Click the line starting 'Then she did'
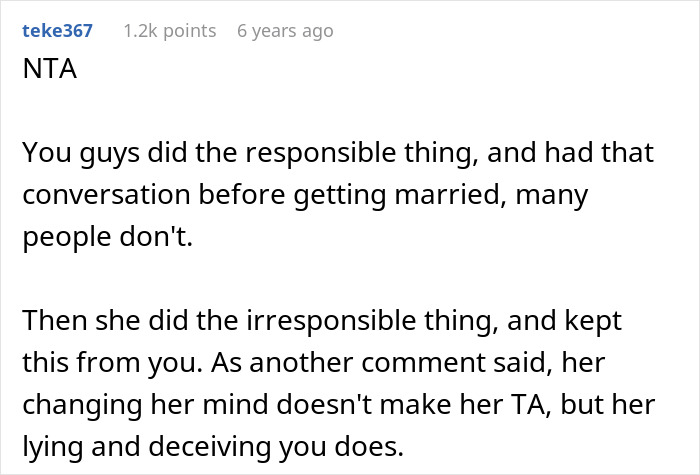The width and height of the screenshot is (700, 475). (x=322, y=321)
